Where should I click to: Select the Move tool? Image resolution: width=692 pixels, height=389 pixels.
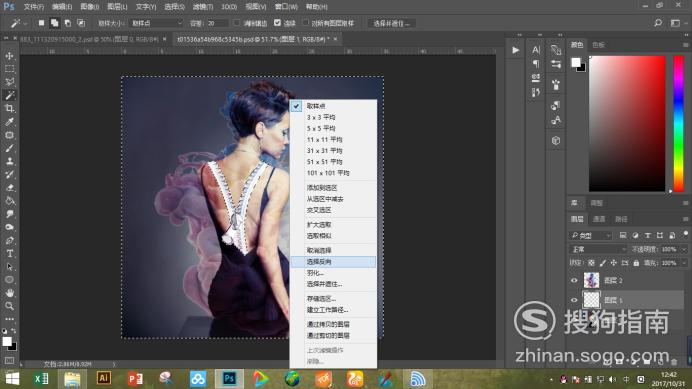pyautogui.click(x=9, y=56)
